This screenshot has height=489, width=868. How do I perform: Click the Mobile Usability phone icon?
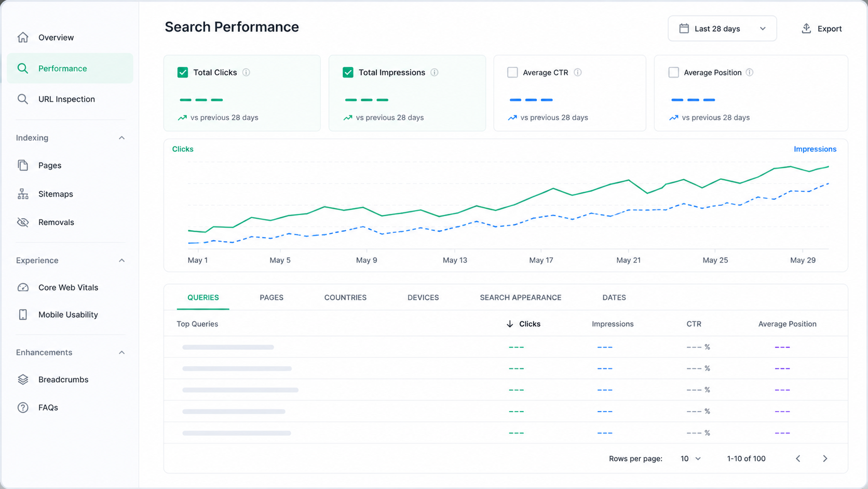(23, 314)
